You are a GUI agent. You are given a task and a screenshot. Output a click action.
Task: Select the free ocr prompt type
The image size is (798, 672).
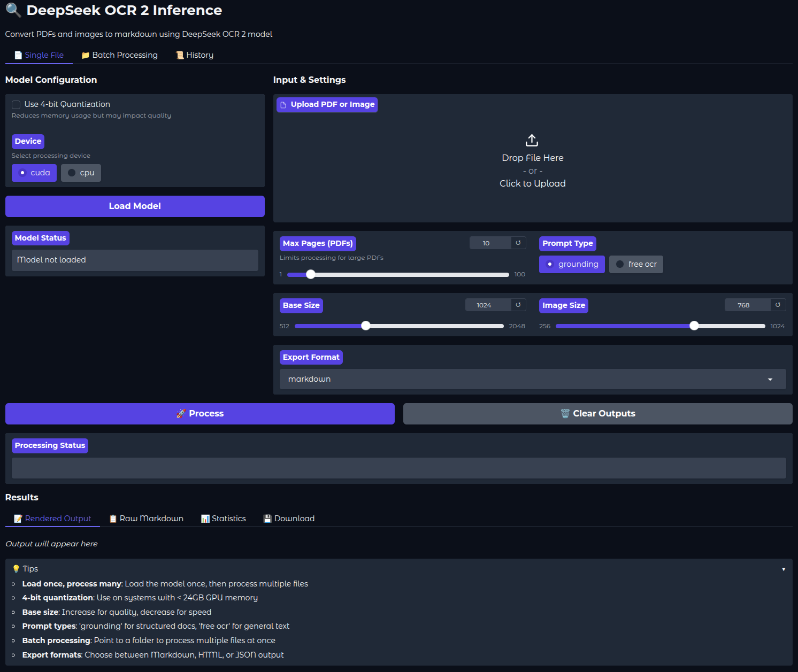click(636, 265)
